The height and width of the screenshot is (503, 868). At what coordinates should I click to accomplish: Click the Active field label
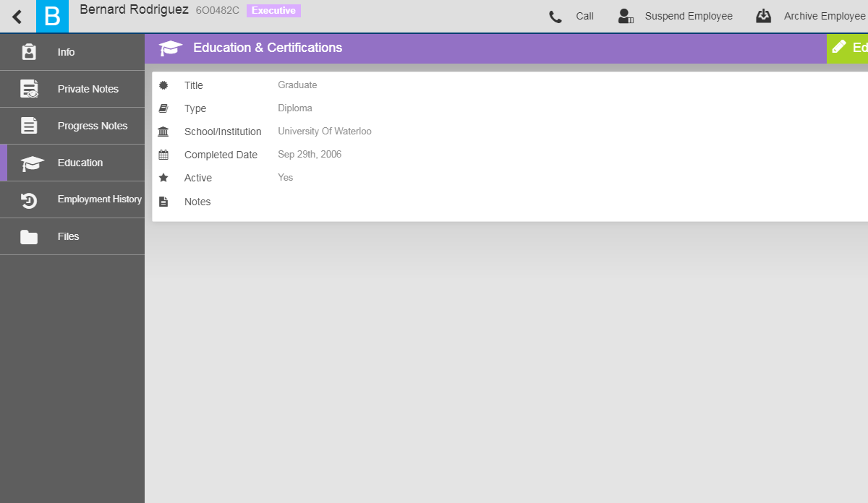(x=198, y=178)
